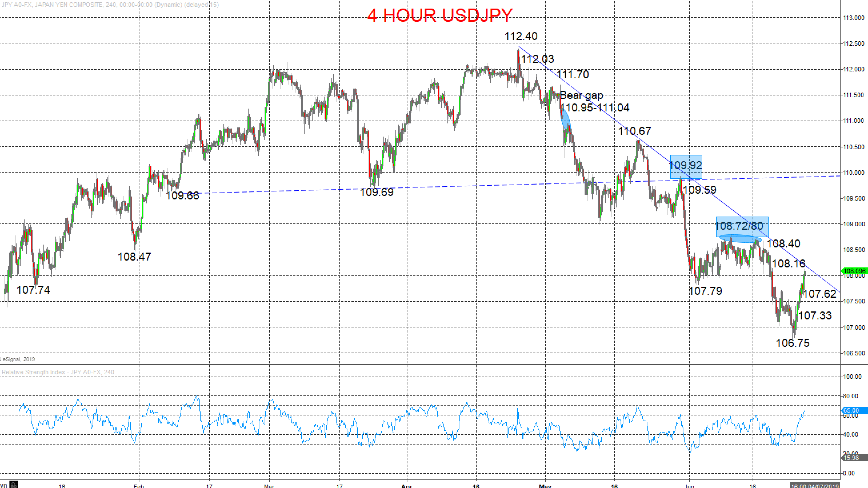
Task: Click the green current price tag 108.096
Action: coord(854,271)
